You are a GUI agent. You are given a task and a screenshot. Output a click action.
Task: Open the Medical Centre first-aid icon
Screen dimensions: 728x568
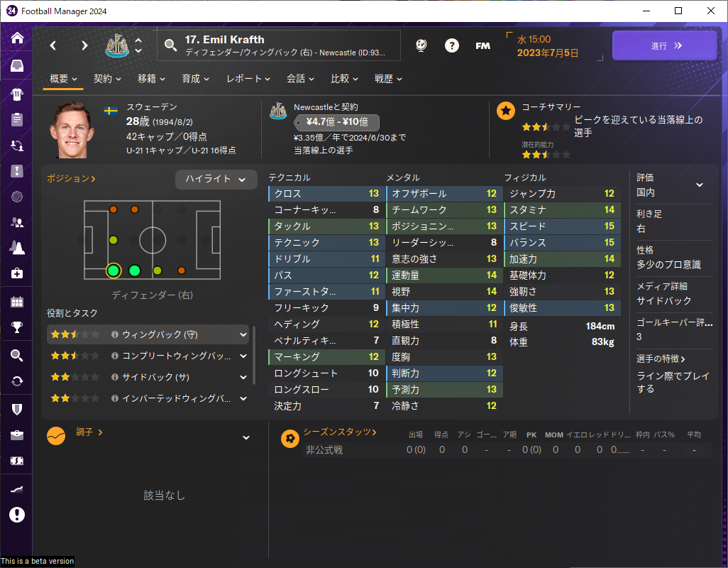[x=17, y=273]
